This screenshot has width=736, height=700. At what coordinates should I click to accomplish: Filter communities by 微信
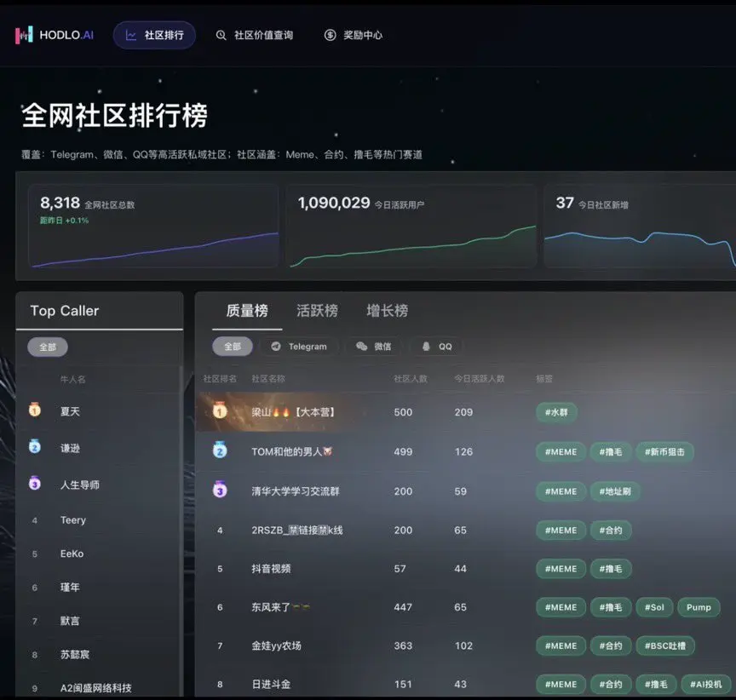click(374, 347)
